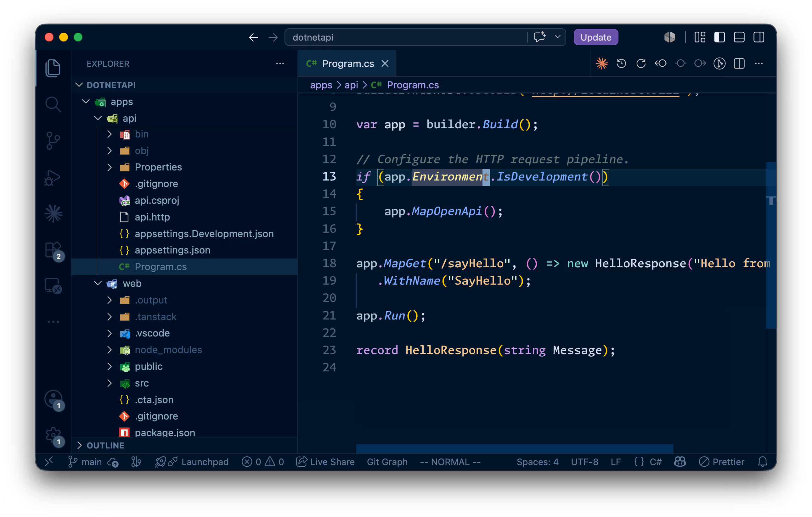Image resolution: width=812 pixels, height=517 pixels.
Task: Go back navigation arrow
Action: pos(254,37)
